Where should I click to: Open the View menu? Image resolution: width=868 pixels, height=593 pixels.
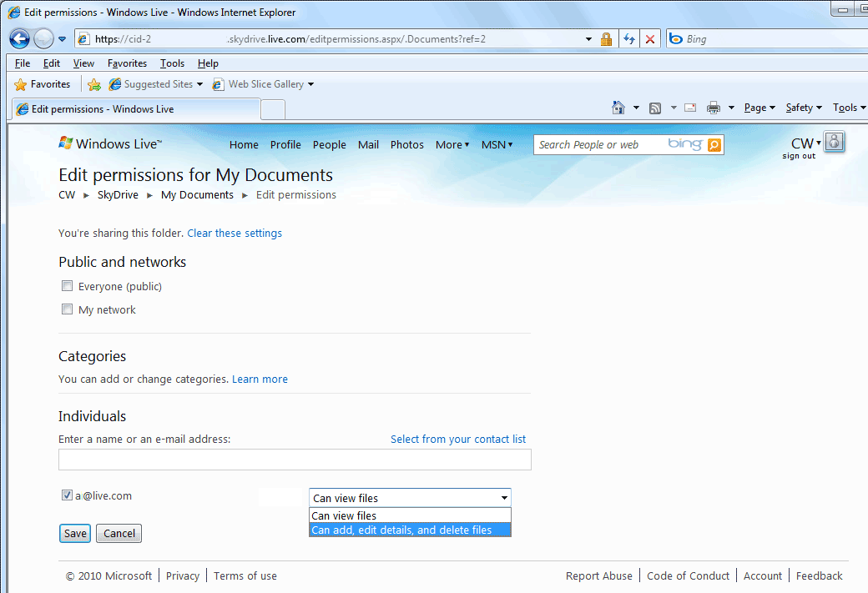tap(83, 63)
